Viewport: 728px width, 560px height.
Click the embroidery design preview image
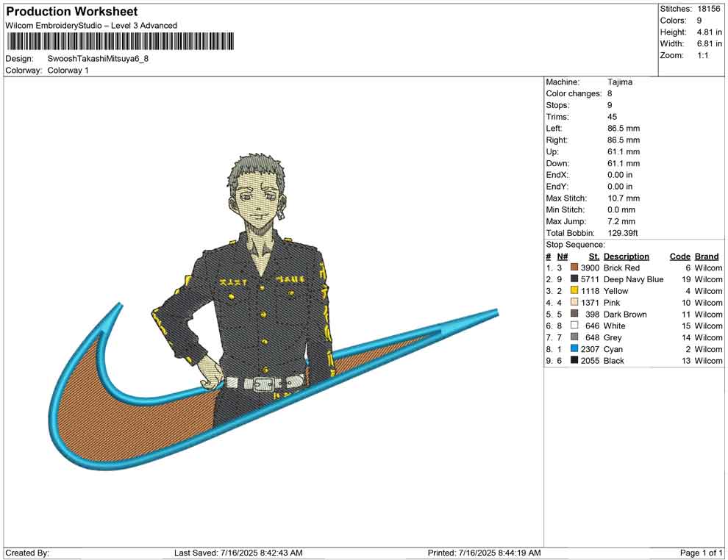point(273,312)
